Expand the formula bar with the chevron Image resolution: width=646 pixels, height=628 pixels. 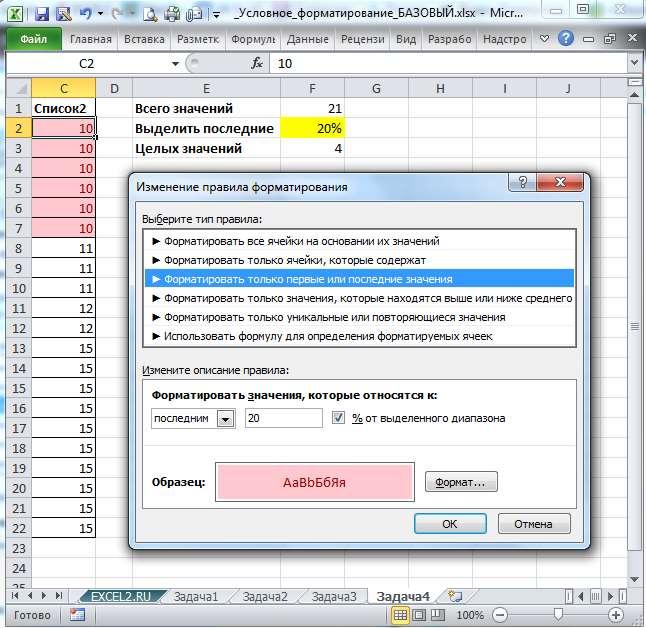tap(634, 63)
